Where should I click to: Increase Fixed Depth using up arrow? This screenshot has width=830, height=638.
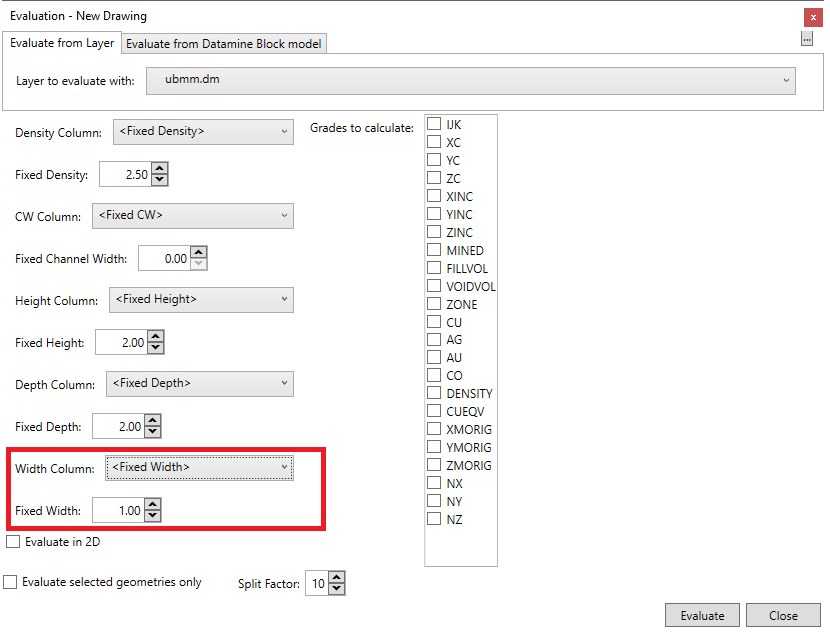coord(153,421)
